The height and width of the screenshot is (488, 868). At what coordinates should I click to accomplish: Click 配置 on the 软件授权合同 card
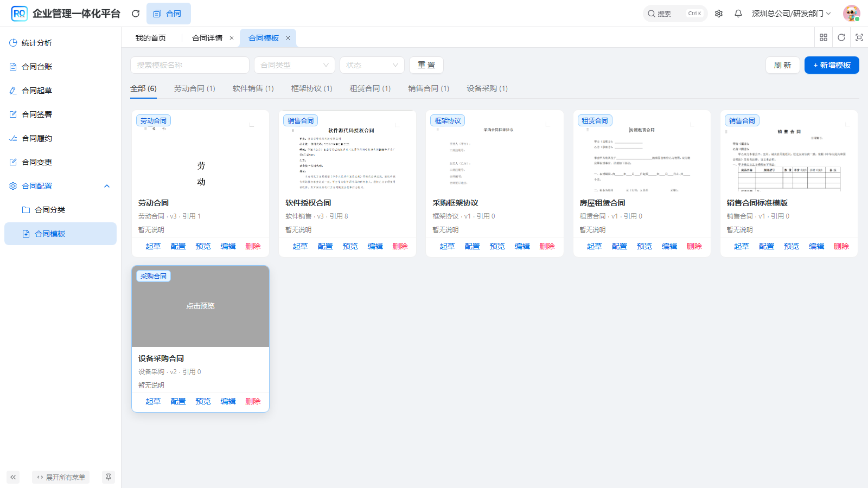click(325, 246)
